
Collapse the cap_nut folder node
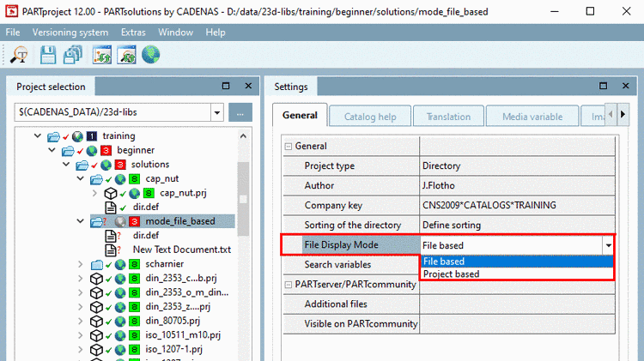[x=81, y=178]
